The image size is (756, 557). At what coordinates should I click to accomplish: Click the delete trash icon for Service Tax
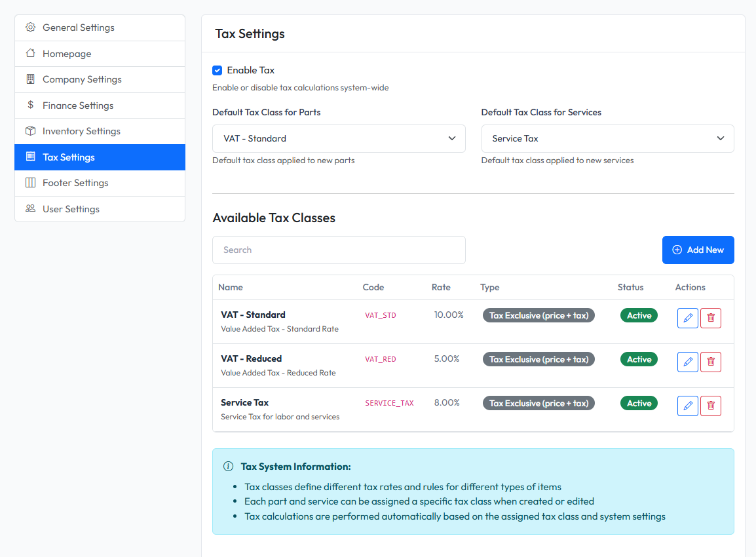pyautogui.click(x=711, y=405)
